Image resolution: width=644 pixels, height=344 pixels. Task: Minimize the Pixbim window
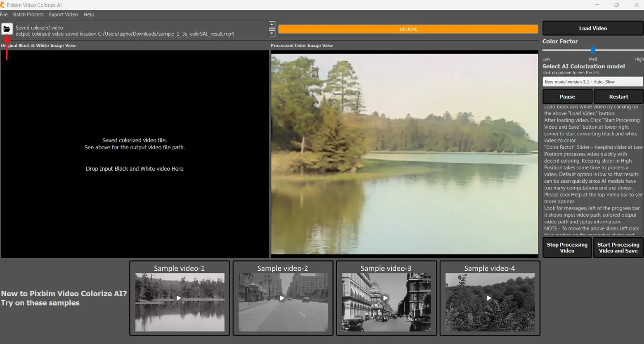(597, 5)
